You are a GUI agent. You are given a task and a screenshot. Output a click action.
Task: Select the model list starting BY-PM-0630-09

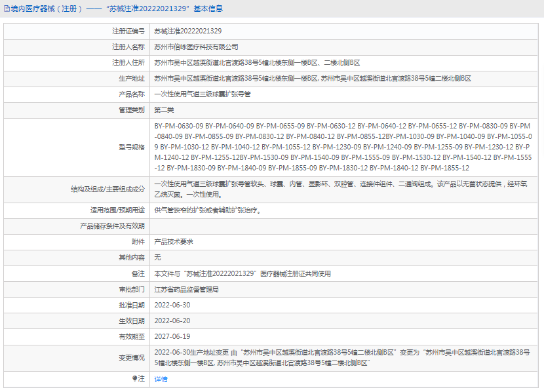point(343,147)
